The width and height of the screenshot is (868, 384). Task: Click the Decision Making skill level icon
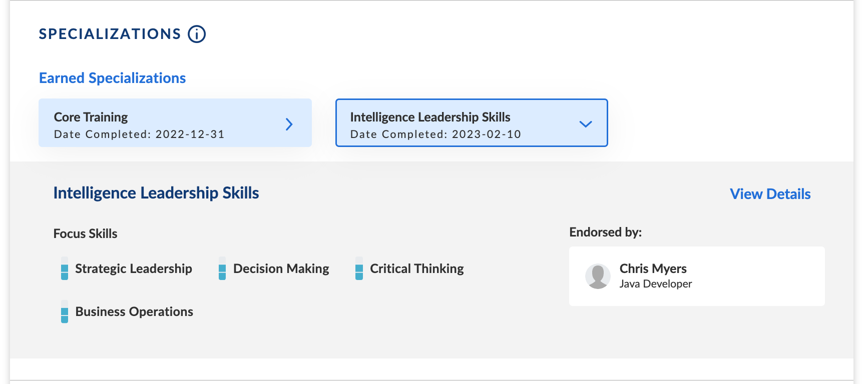222,268
